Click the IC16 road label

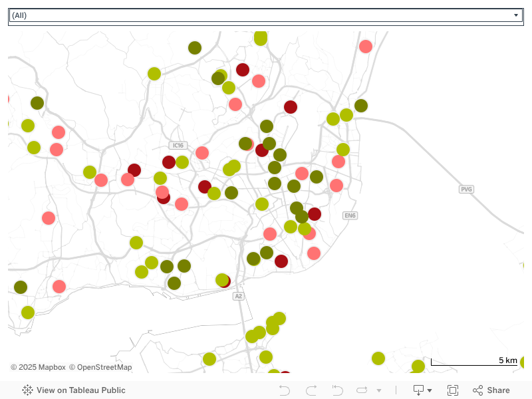[x=178, y=146]
